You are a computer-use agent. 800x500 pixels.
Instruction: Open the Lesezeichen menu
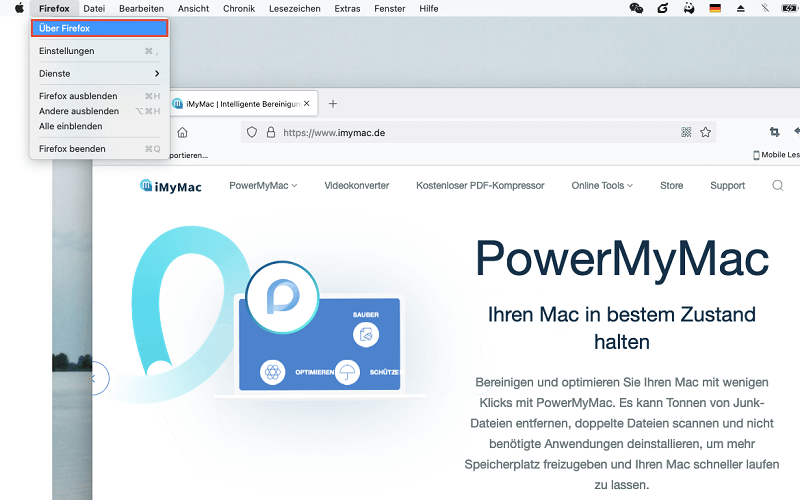[295, 8]
